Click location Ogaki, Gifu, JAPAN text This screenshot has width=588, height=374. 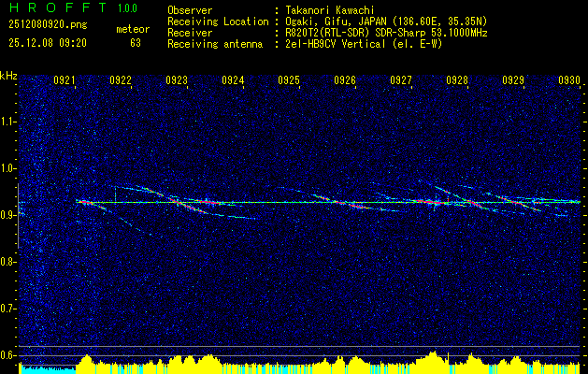[384, 22]
